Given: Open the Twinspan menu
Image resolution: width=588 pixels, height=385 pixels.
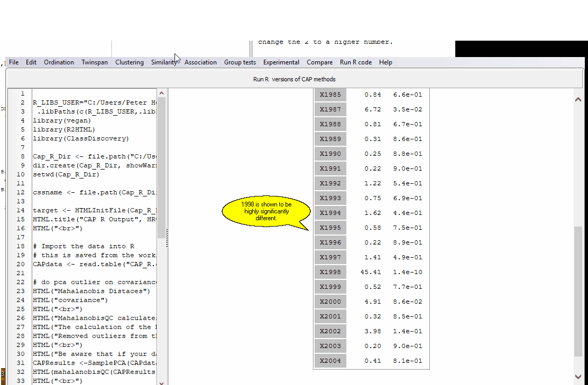Looking at the screenshot, I should 95,62.
